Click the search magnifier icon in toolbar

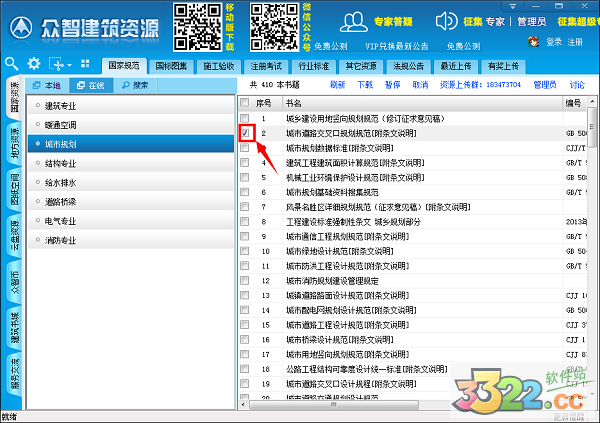click(11, 64)
